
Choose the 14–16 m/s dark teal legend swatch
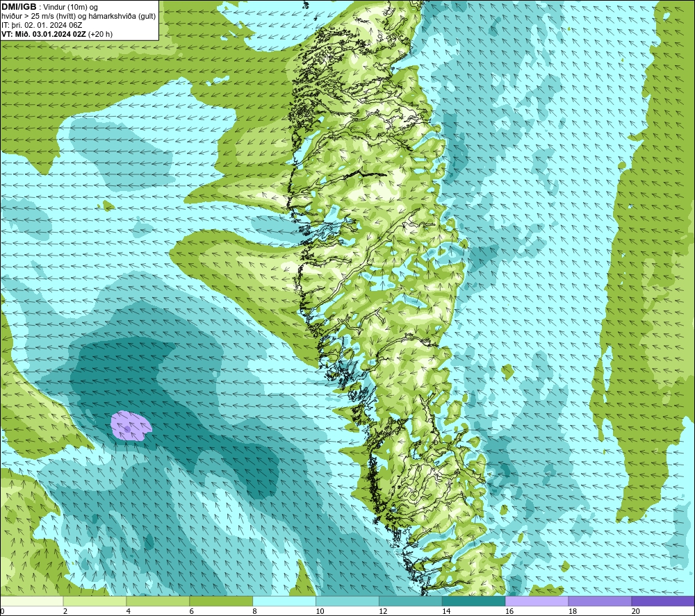[474, 601]
